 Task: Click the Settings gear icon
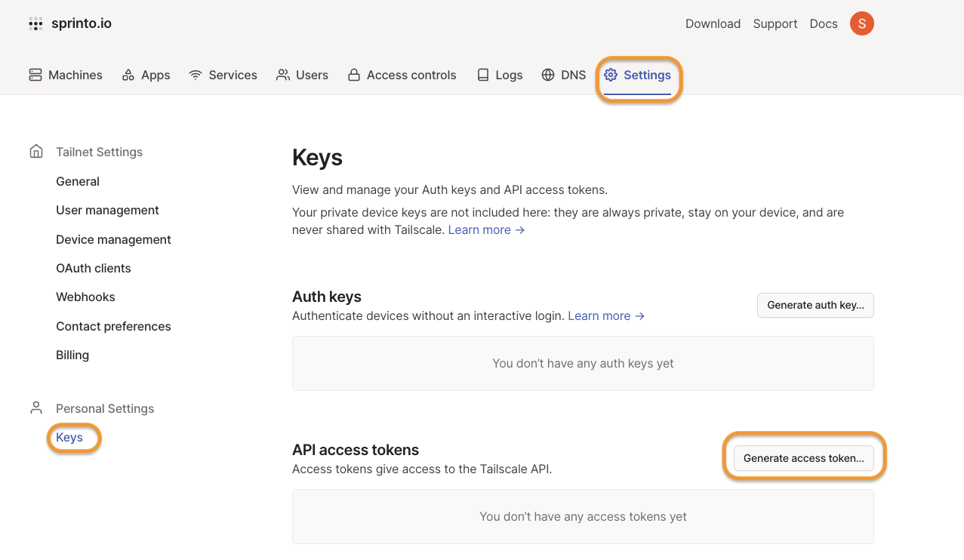click(x=611, y=75)
